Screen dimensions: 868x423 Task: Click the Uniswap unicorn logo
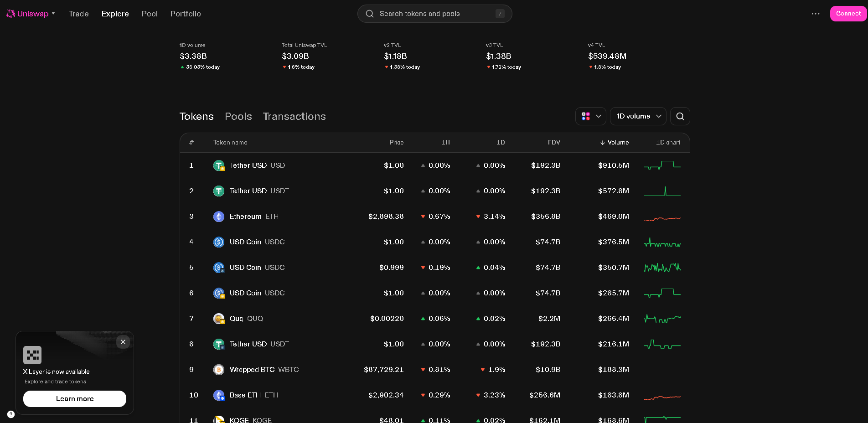(x=11, y=14)
